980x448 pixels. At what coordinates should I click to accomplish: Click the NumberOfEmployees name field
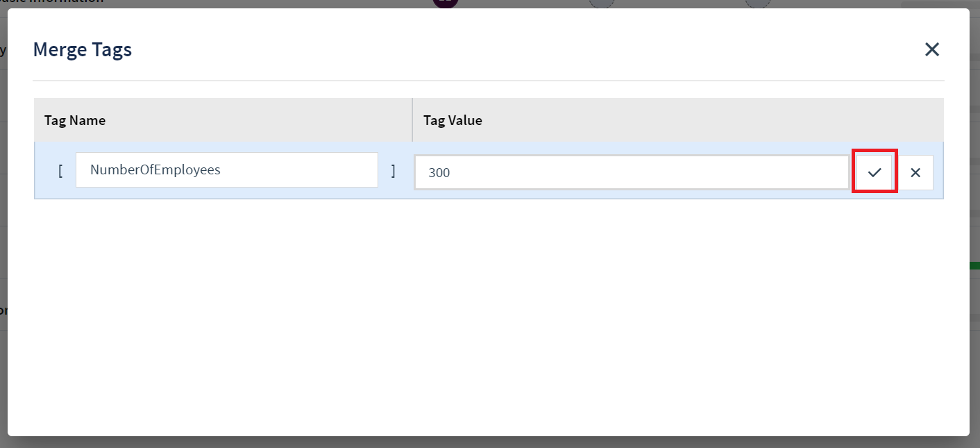[x=226, y=169]
